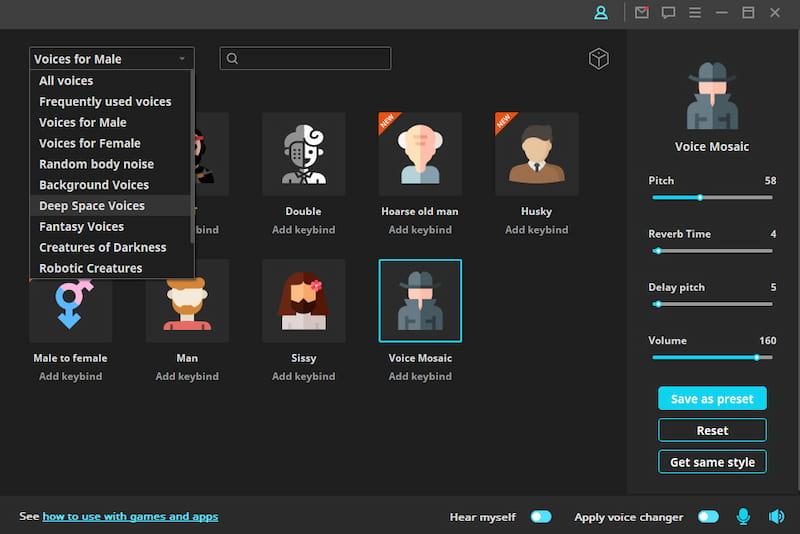Toggle the Hear myself switch
This screenshot has height=534, width=800.
point(541,517)
